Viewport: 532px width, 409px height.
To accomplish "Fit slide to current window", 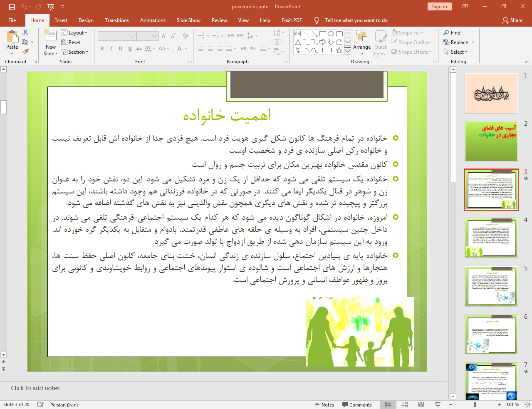I will [x=527, y=404].
